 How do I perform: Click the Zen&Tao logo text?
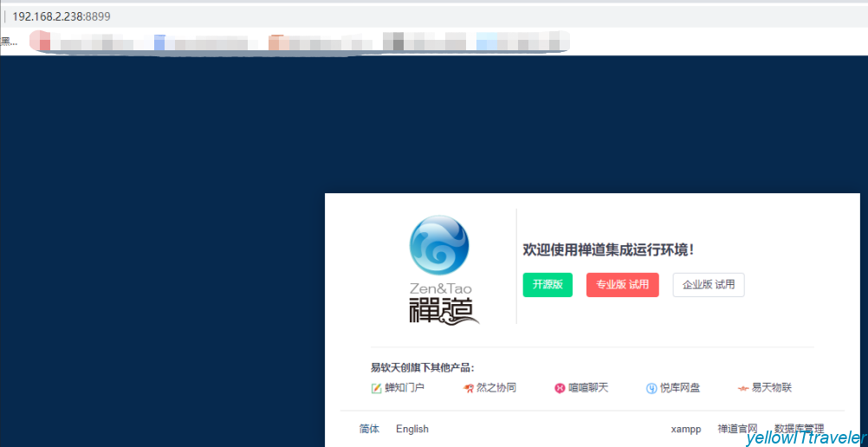(441, 288)
